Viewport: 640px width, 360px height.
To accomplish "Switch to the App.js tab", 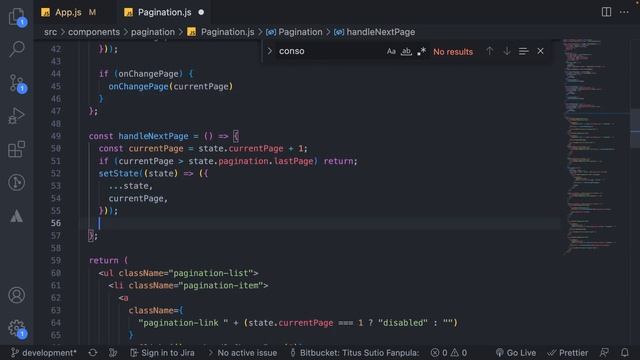I will (68, 12).
